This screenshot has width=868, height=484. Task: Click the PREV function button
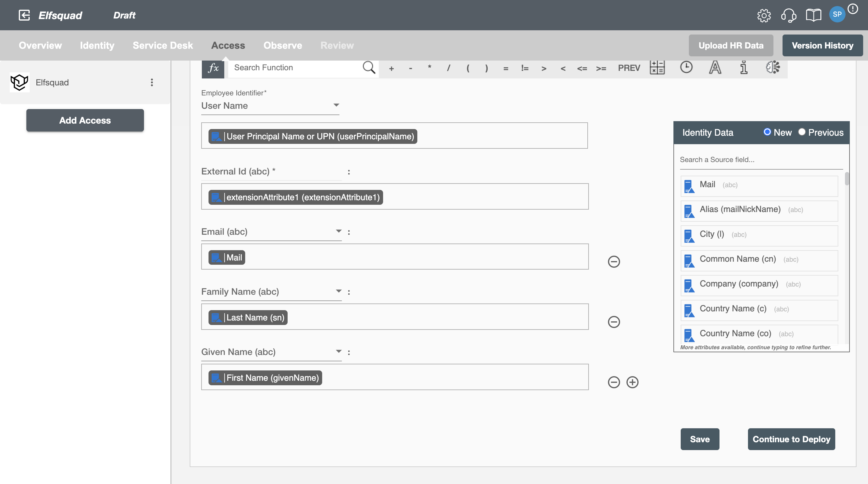click(629, 68)
